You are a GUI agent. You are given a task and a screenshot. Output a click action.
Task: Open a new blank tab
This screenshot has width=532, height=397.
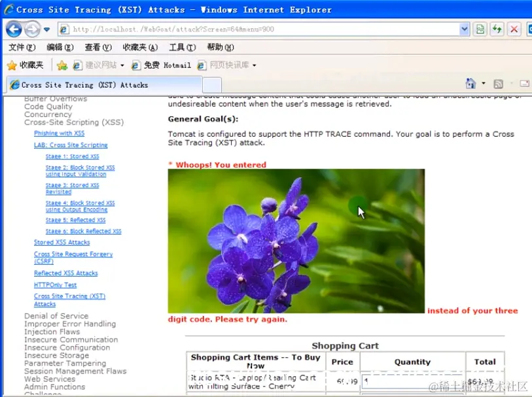(212, 85)
